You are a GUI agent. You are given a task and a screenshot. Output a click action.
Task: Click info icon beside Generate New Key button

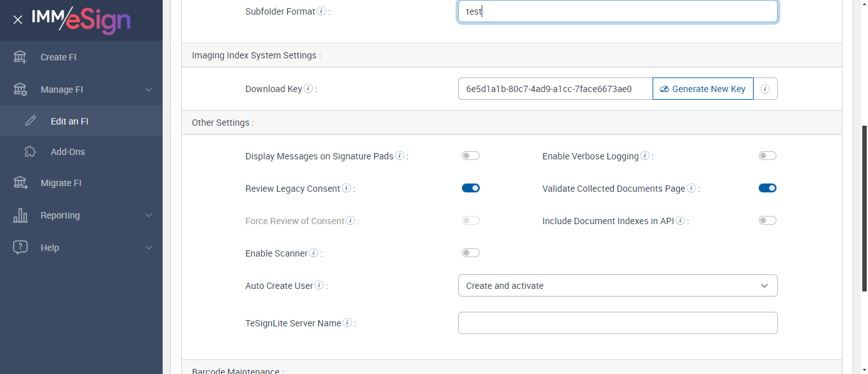(x=765, y=89)
